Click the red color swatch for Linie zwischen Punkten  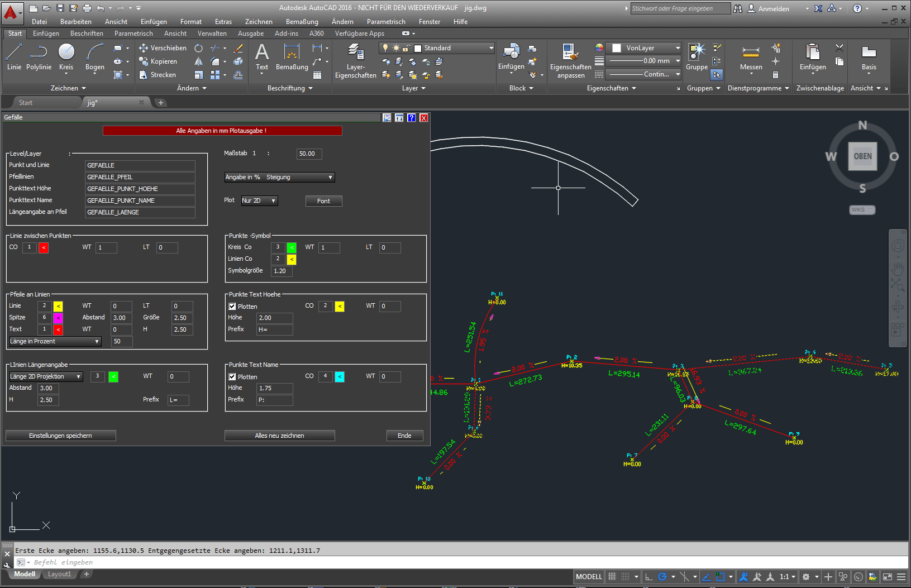(x=44, y=248)
